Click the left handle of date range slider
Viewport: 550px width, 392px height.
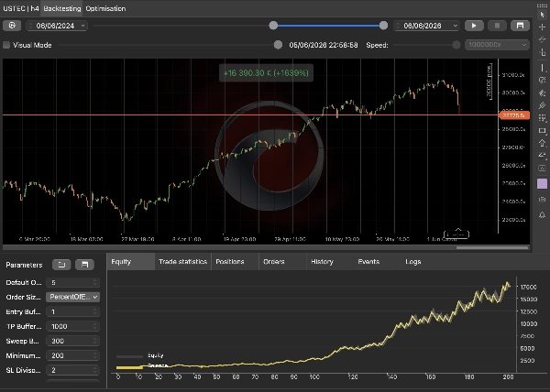[273, 26]
